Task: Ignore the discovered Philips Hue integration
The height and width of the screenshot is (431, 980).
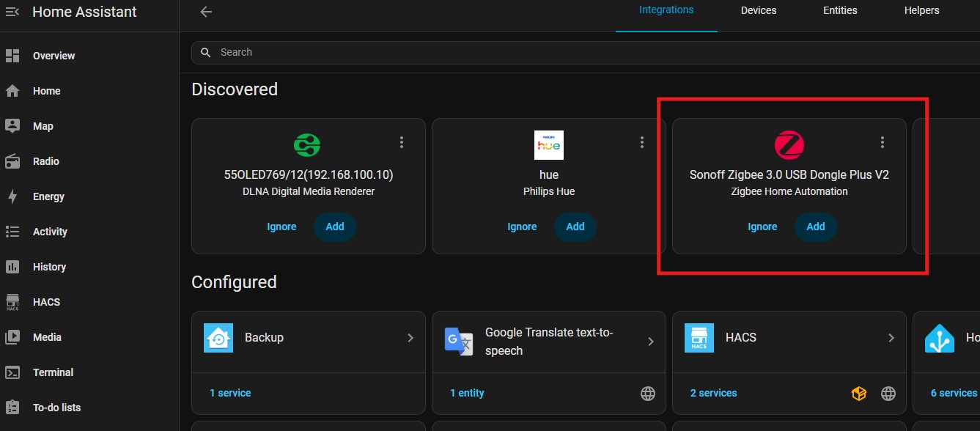Action: click(522, 226)
